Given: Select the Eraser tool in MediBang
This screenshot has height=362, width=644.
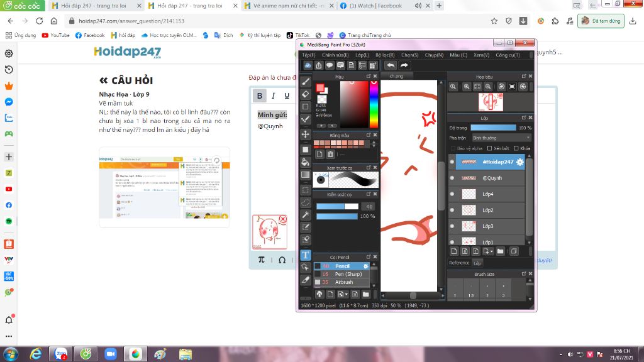Looking at the screenshot, I should [306, 94].
